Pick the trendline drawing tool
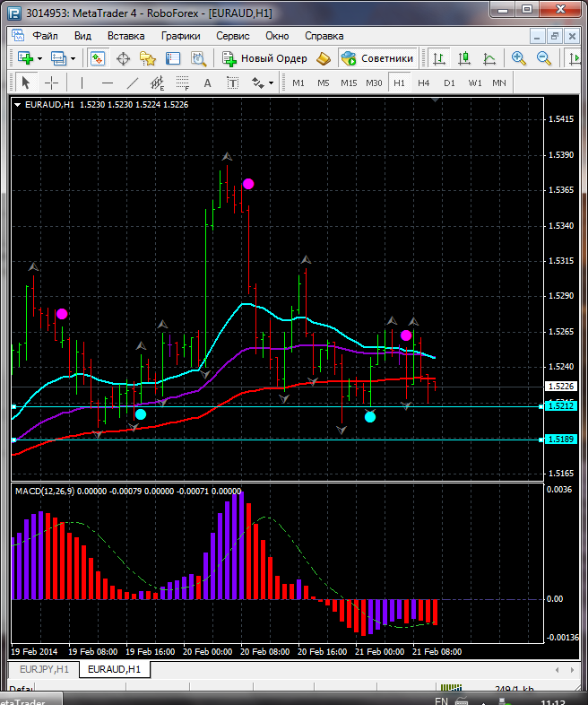This screenshot has width=588, height=705. pyautogui.click(x=133, y=83)
